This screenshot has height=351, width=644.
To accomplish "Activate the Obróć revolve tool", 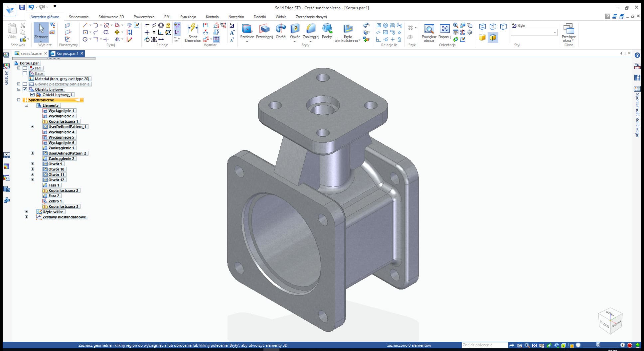I will pos(281,29).
